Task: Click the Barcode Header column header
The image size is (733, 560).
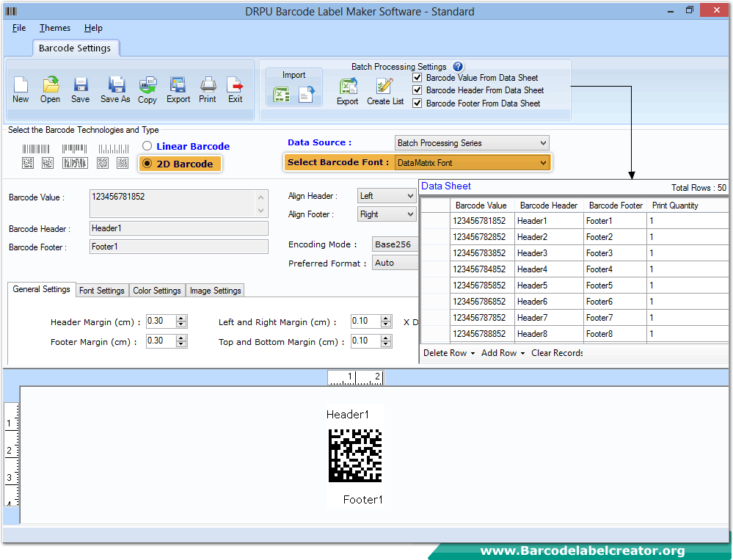Action: click(x=549, y=206)
